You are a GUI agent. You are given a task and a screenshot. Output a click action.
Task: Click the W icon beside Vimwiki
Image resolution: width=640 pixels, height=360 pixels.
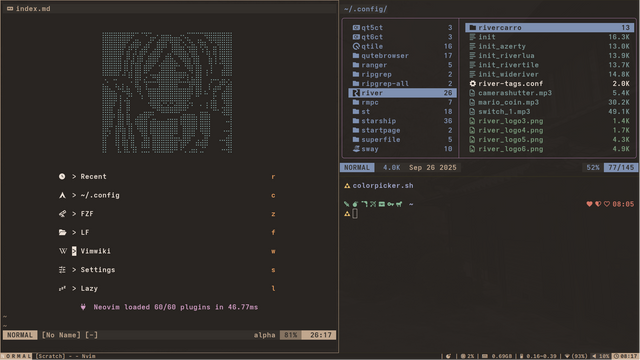click(62, 251)
